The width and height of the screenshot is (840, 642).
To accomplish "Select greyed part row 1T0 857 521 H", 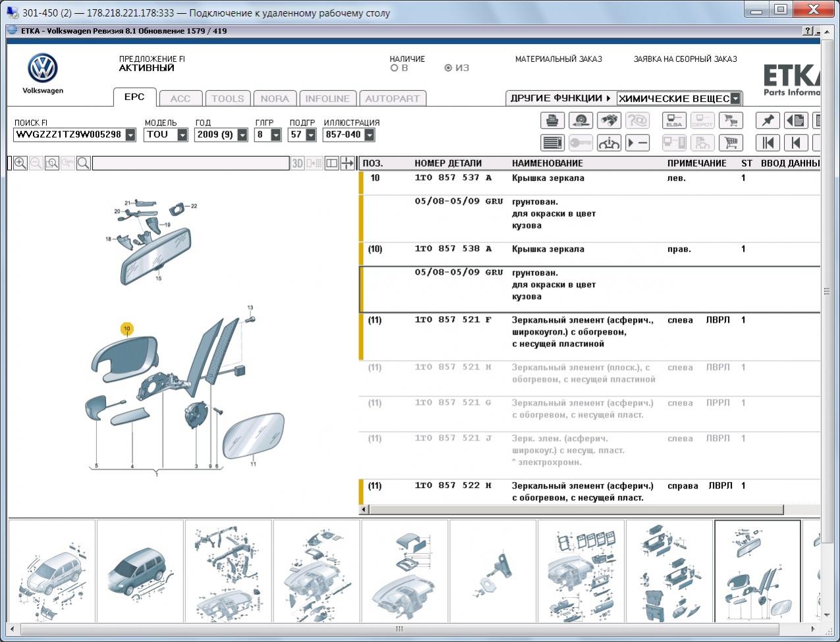I will [x=590, y=379].
